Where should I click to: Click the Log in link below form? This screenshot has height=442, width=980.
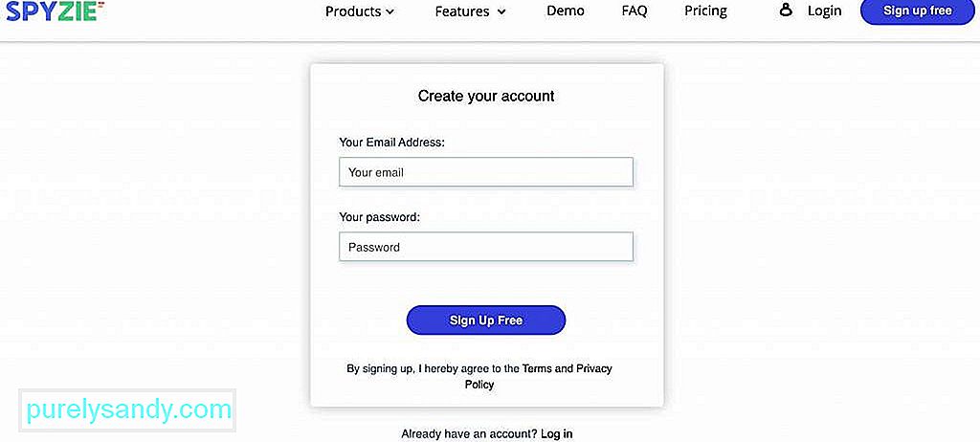(x=556, y=433)
